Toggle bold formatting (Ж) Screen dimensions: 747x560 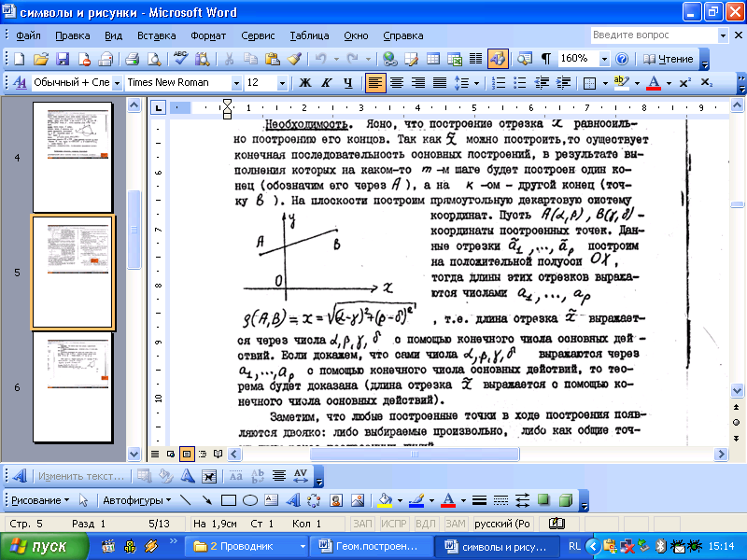click(304, 83)
